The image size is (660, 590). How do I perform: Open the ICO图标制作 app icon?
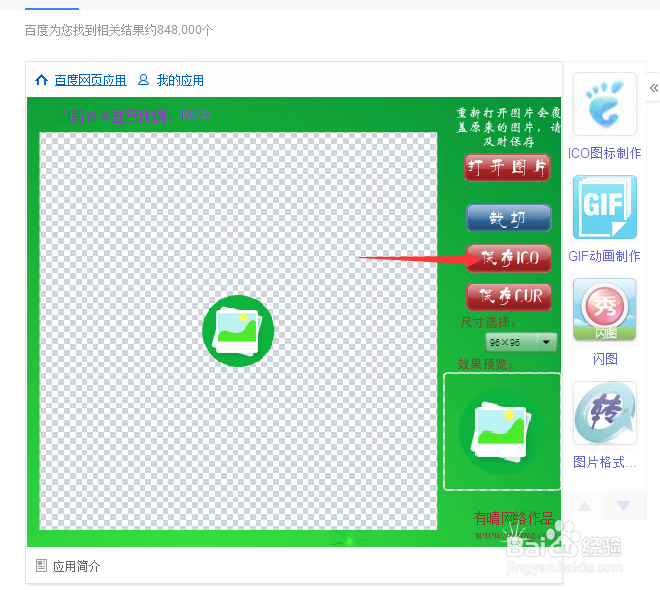point(605,104)
